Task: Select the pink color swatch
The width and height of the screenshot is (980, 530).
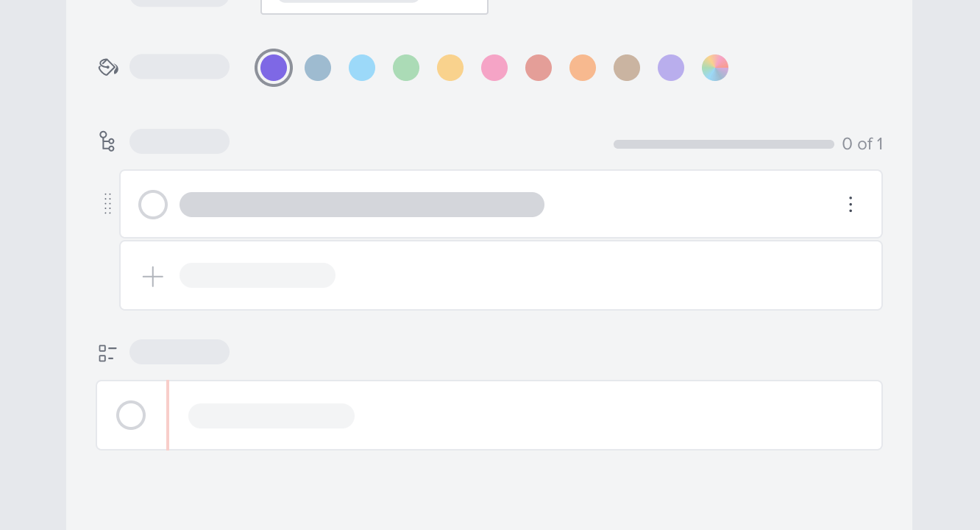Action: 494,67
